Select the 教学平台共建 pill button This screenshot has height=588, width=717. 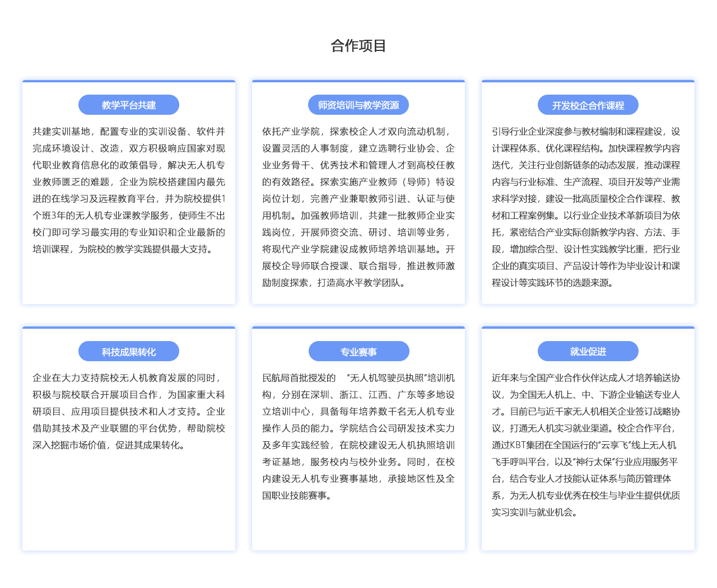tap(129, 105)
